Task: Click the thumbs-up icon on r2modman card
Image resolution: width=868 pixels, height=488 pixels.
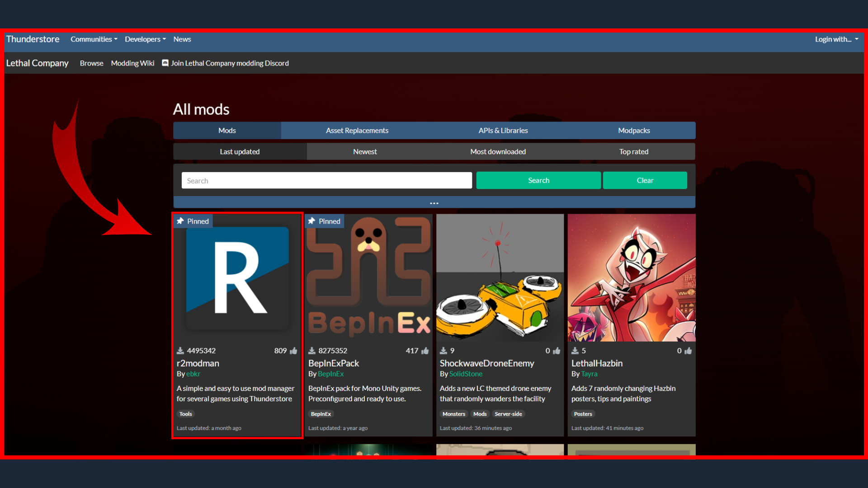Action: point(294,351)
